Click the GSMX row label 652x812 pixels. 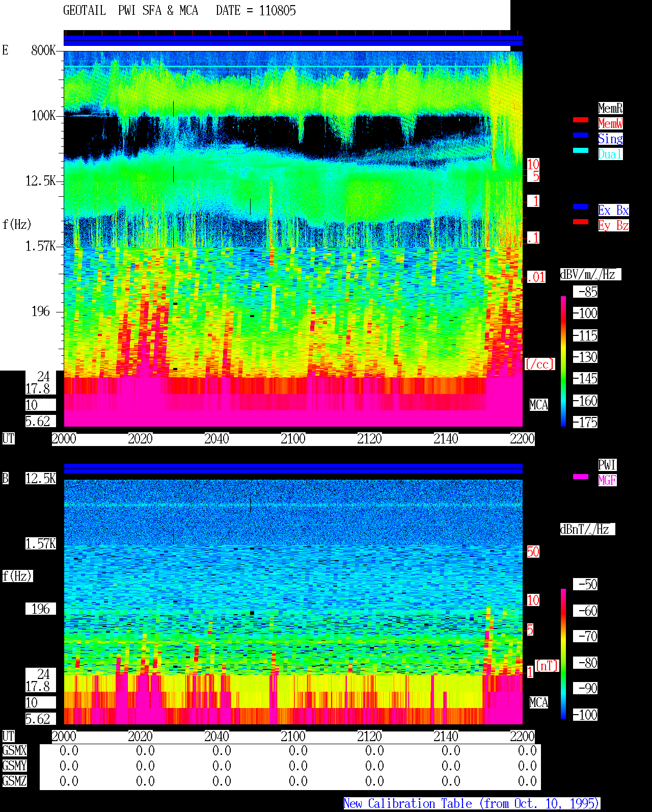(x=14, y=751)
